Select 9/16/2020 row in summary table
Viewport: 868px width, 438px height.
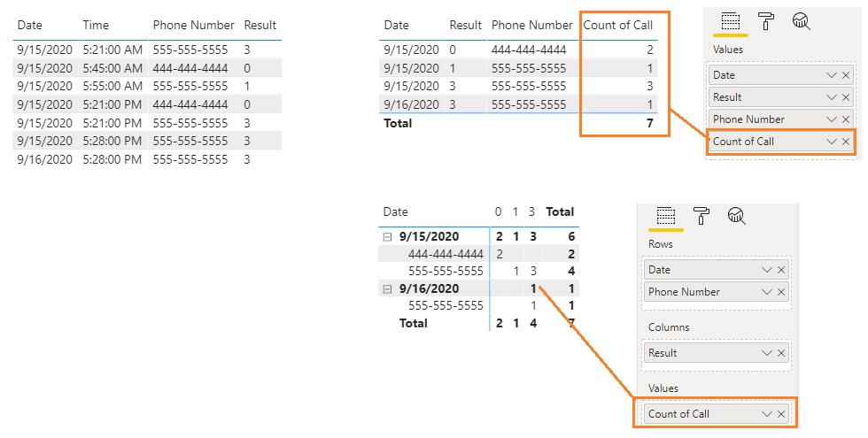tap(518, 104)
